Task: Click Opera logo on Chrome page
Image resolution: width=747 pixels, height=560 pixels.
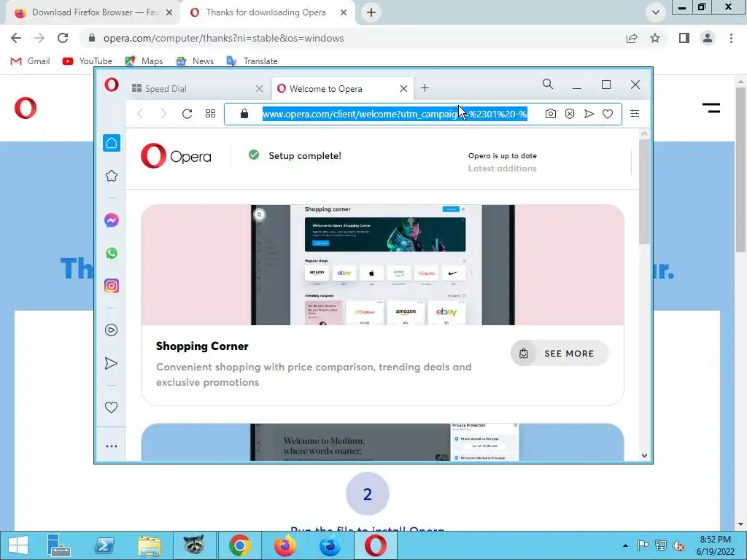Action: coord(26,108)
